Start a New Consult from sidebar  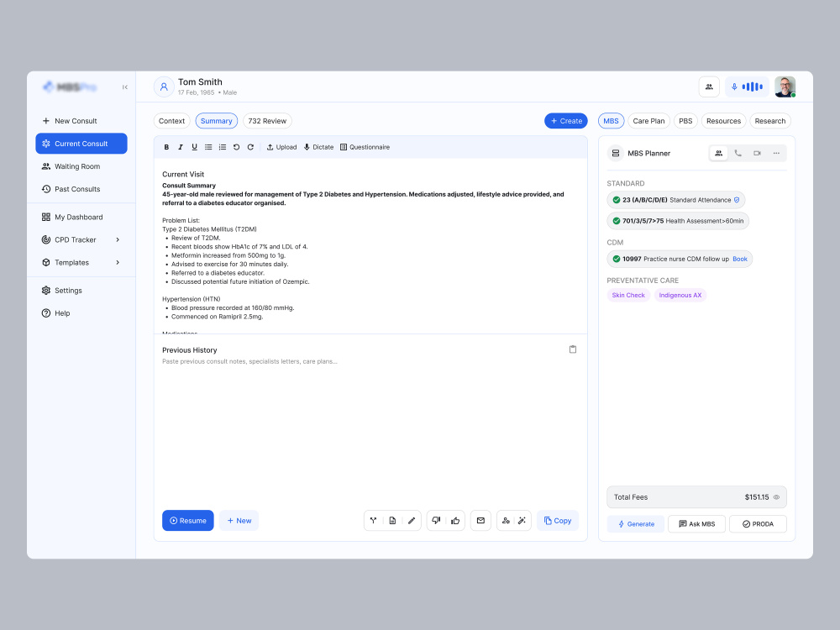click(81, 121)
